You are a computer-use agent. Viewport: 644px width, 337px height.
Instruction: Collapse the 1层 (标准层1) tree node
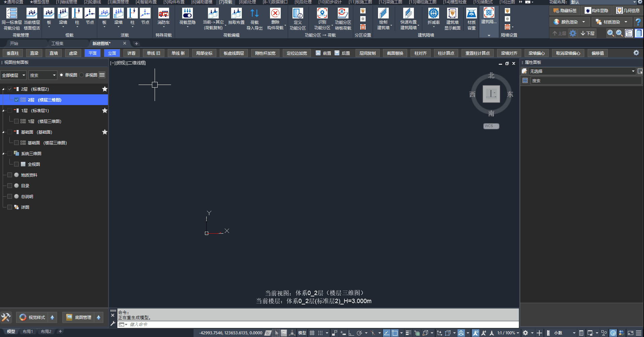3,110
